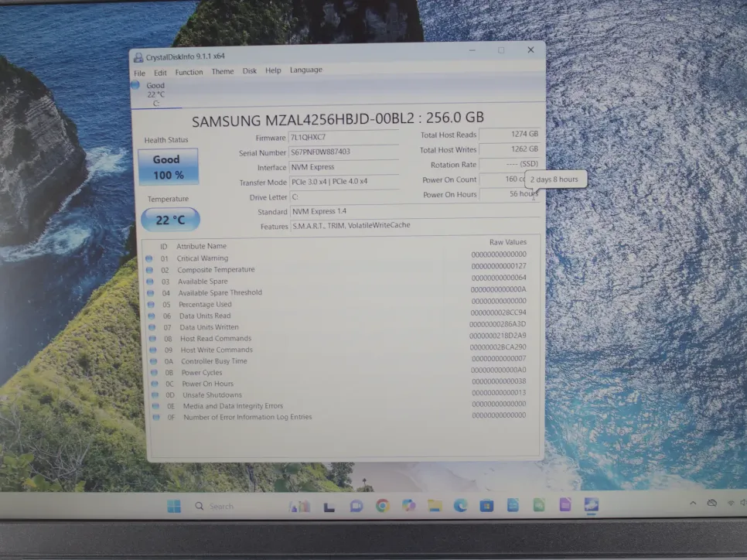Open the Windows Start menu
The image size is (747, 560).
point(174,506)
